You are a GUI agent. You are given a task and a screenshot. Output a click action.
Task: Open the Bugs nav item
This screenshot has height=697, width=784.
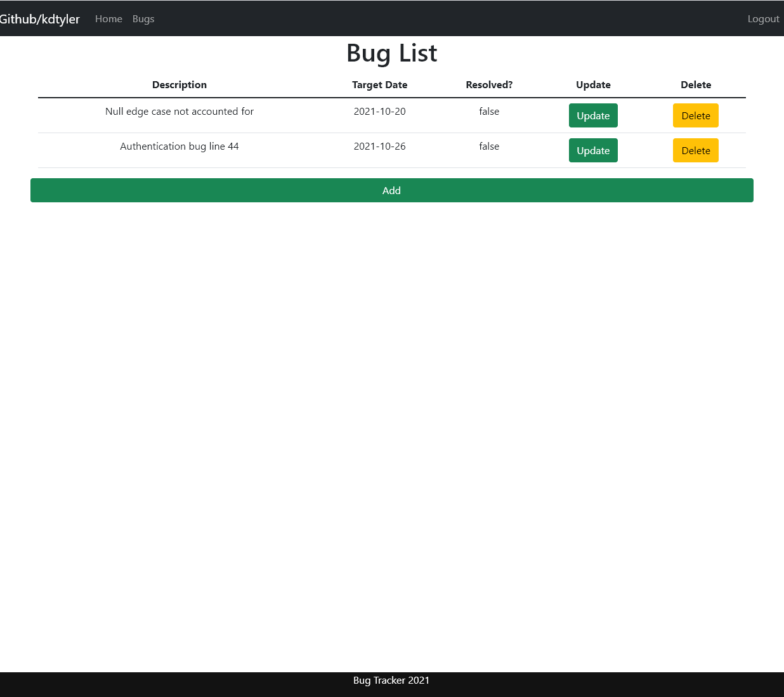[x=143, y=19]
